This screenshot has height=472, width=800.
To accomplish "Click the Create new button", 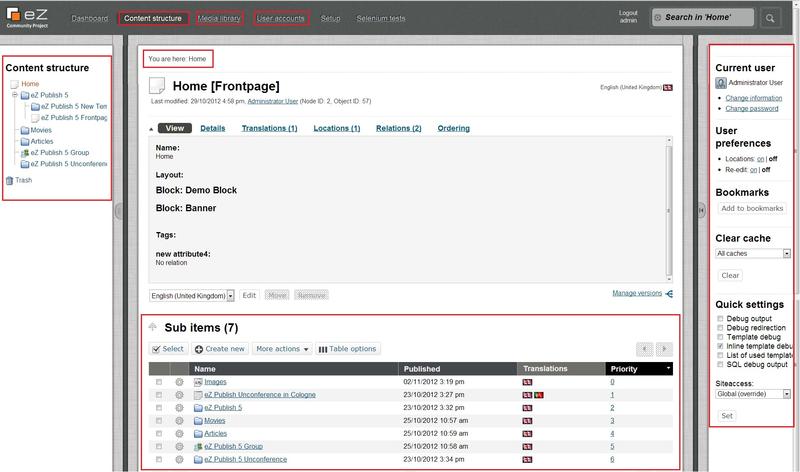I will [x=220, y=349].
